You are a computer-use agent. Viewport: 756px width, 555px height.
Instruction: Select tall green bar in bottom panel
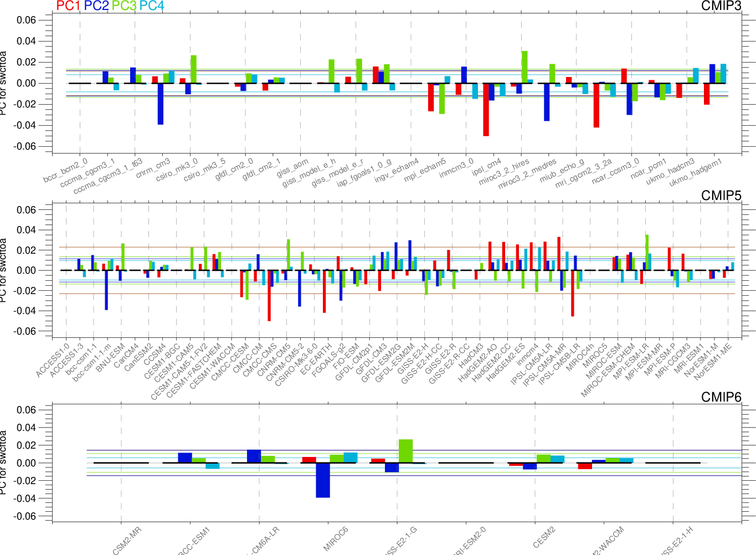coord(405,450)
